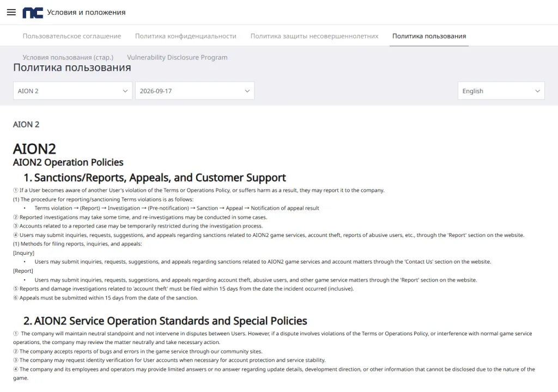Screen dimensions: 558x392
Task: Switch to Политика конфиденциальности tab
Action: tap(186, 36)
